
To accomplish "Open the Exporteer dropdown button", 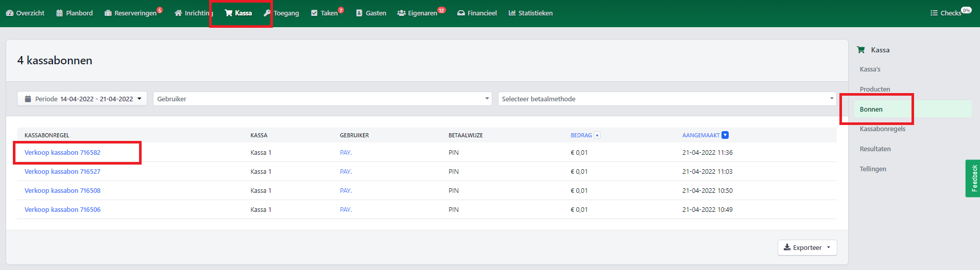I will [x=807, y=247].
